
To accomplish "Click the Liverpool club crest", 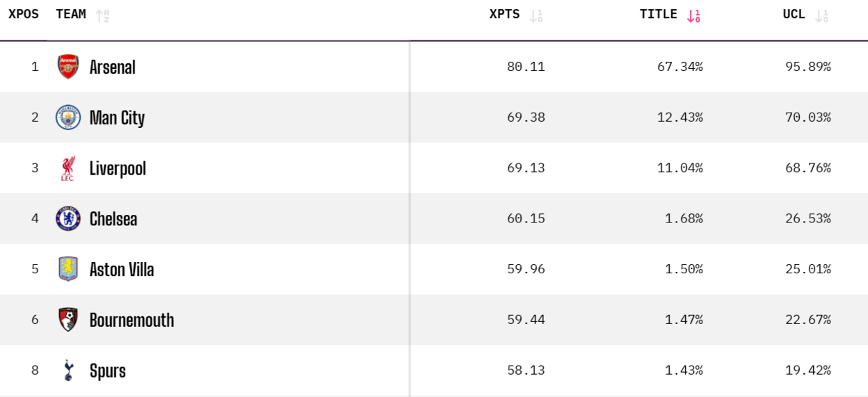I will (67, 168).
